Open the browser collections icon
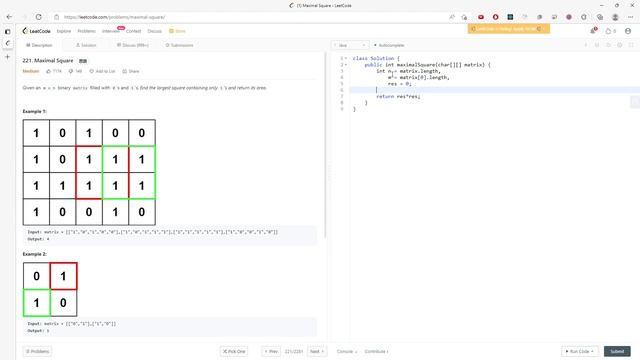Screen dimensions: 640x360 600,17
